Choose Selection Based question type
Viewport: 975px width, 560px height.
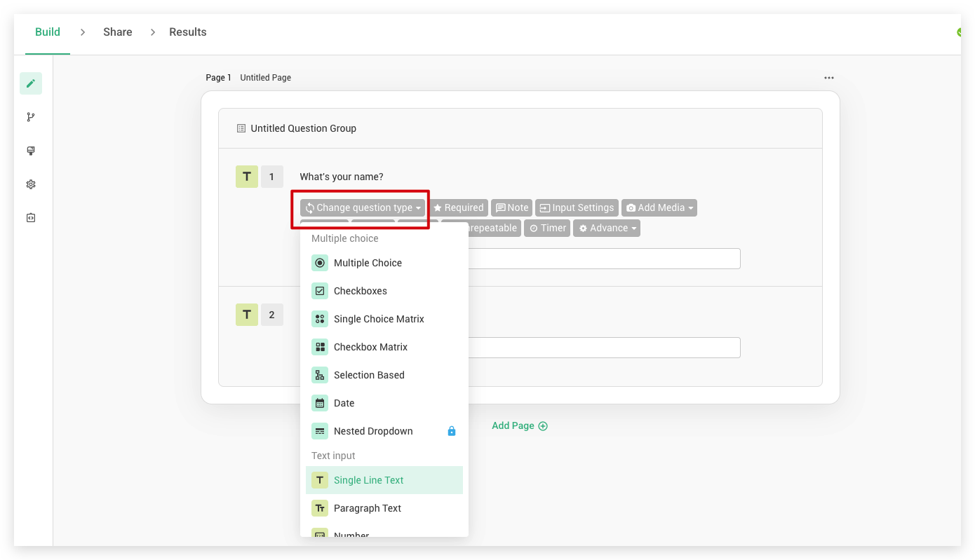click(x=384, y=375)
